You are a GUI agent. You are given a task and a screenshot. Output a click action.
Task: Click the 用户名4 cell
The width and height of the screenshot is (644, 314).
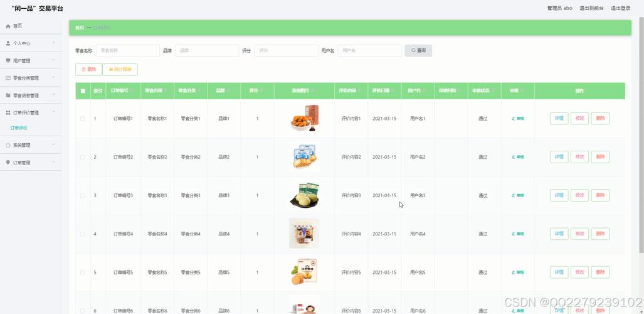point(418,234)
